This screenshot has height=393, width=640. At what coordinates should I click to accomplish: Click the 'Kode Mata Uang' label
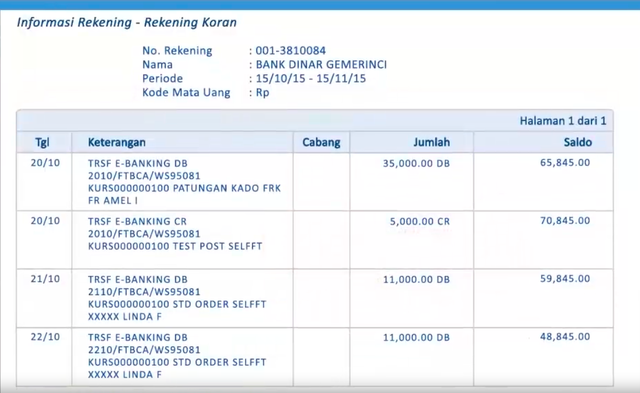[x=186, y=93]
